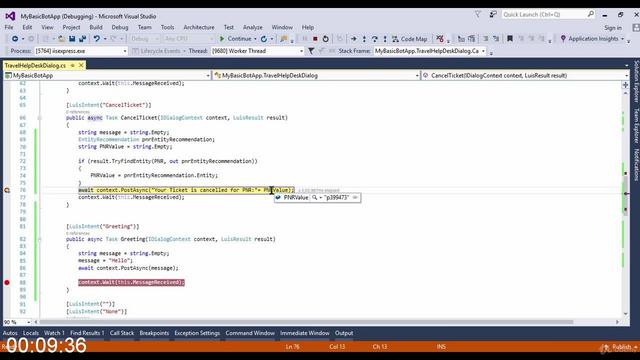
Task: Click the current statement breakpoint on line 76
Action: tap(7, 190)
